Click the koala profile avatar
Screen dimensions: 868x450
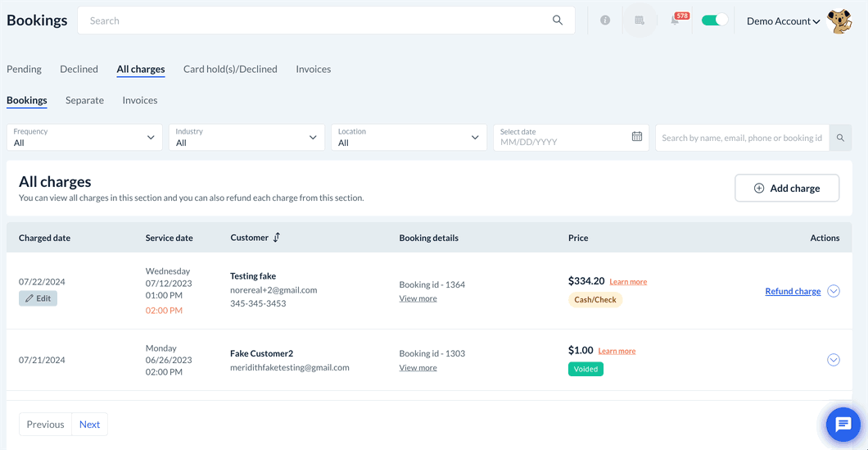point(839,21)
